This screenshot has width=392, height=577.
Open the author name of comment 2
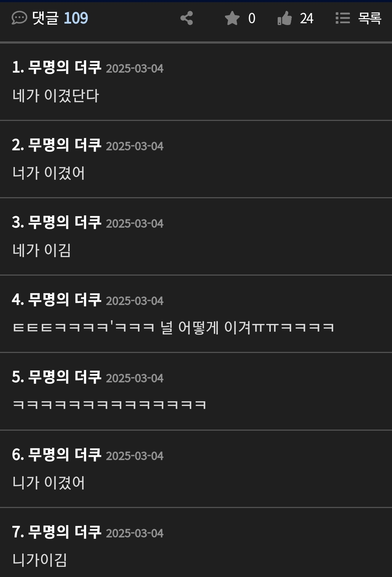[x=65, y=145]
